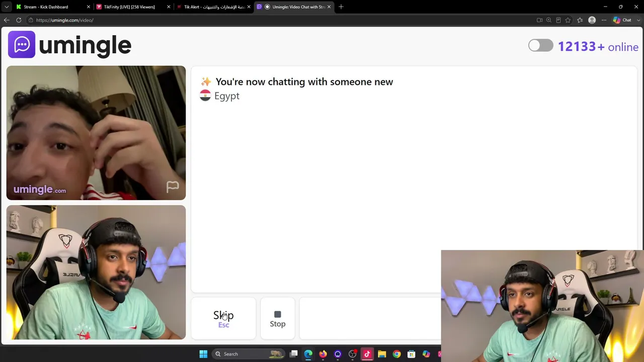Switch to the Tik Alert tab
Screen dimensions: 644x362
214,7
